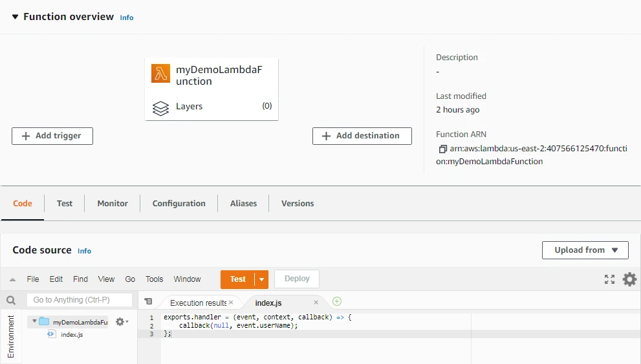Add a new editor tab with plus icon
This screenshot has height=364, width=641.
pyautogui.click(x=336, y=301)
